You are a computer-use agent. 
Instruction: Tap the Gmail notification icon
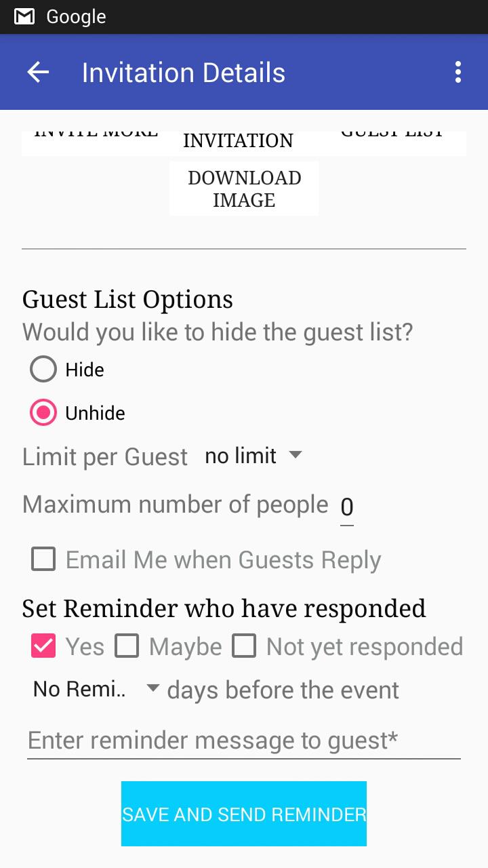tap(24, 17)
